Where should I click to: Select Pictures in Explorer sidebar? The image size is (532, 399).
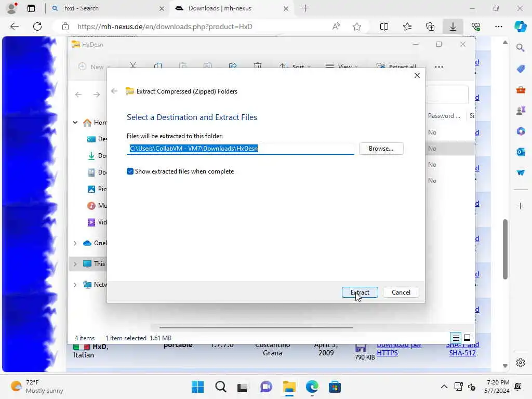pyautogui.click(x=97, y=189)
